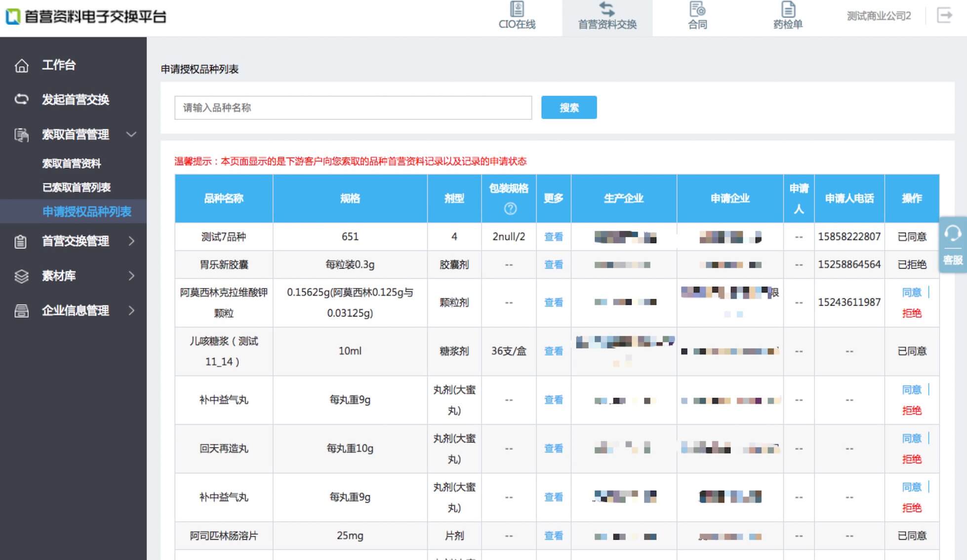Click 查看 for 回天再造丸 row
The width and height of the screenshot is (967, 560).
tap(553, 448)
